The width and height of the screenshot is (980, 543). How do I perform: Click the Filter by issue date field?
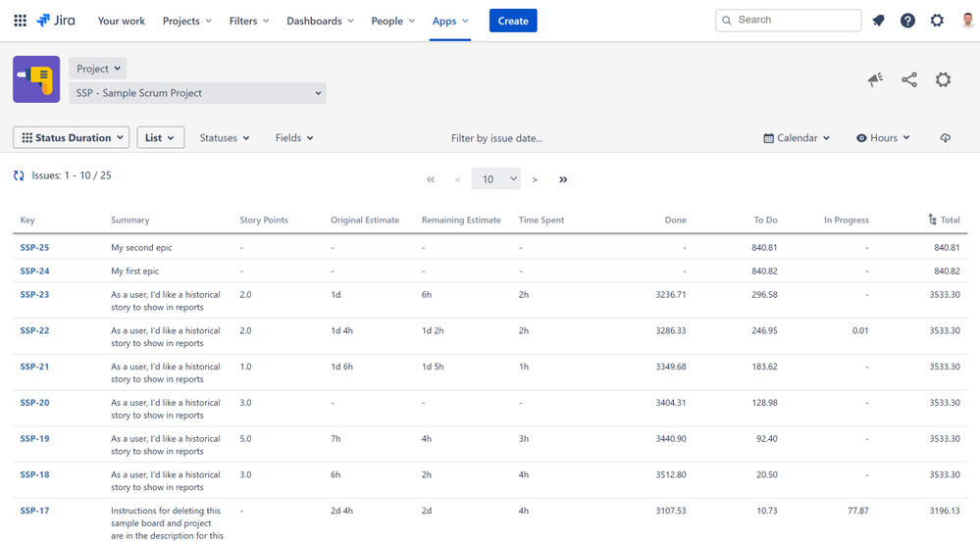(x=497, y=138)
